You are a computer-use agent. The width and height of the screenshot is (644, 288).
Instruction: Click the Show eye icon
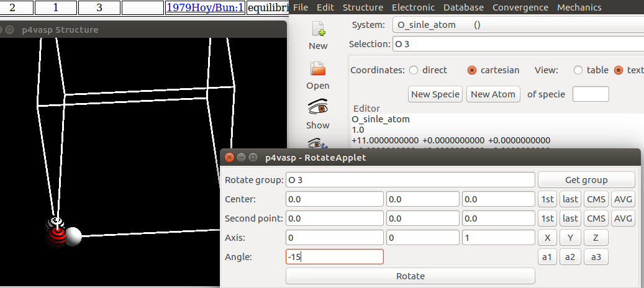tap(318, 108)
